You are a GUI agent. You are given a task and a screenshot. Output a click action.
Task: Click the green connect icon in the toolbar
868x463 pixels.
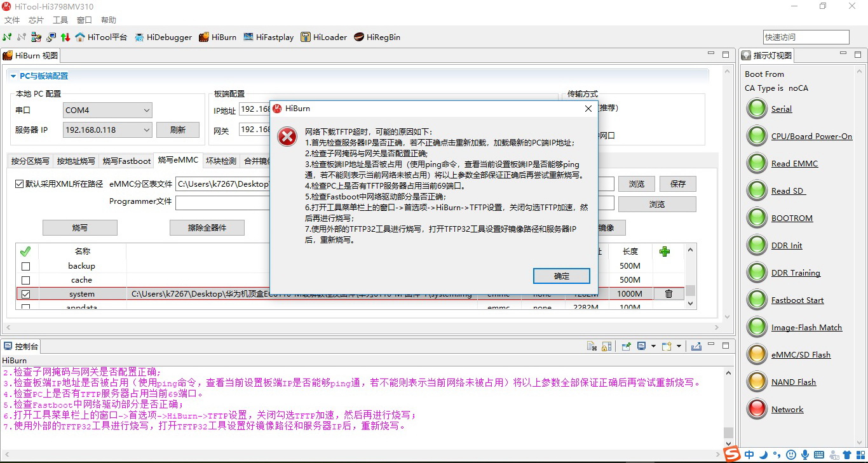[x=7, y=37]
